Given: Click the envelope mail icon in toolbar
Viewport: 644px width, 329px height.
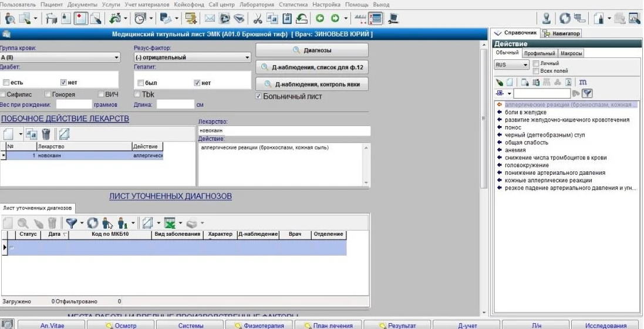Looking at the screenshot, I should (210, 18).
